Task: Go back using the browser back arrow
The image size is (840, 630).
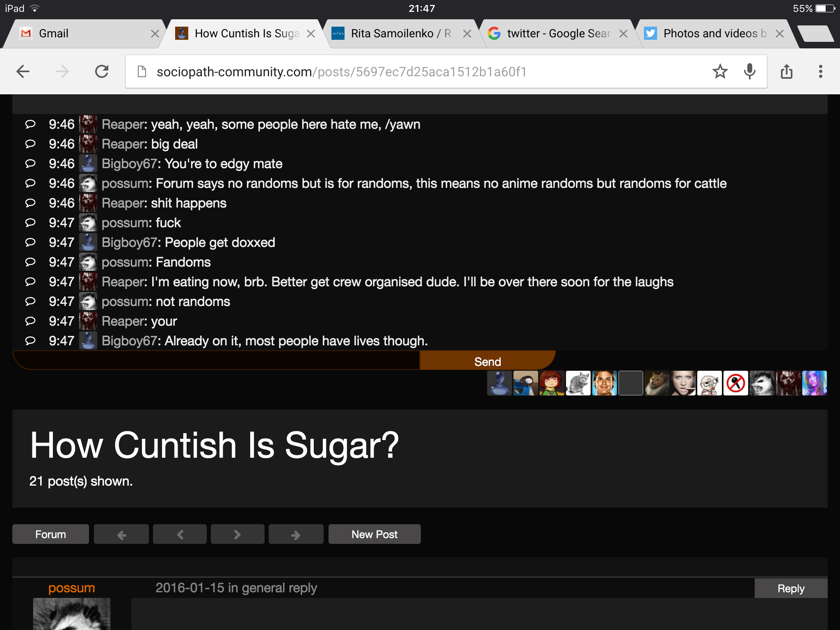Action: tap(23, 72)
